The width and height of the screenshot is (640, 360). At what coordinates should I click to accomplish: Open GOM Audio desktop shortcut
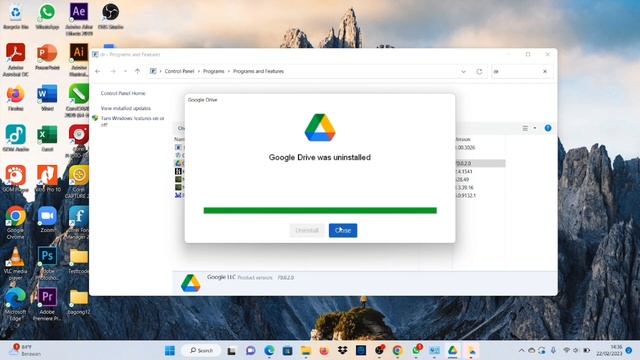(16, 139)
